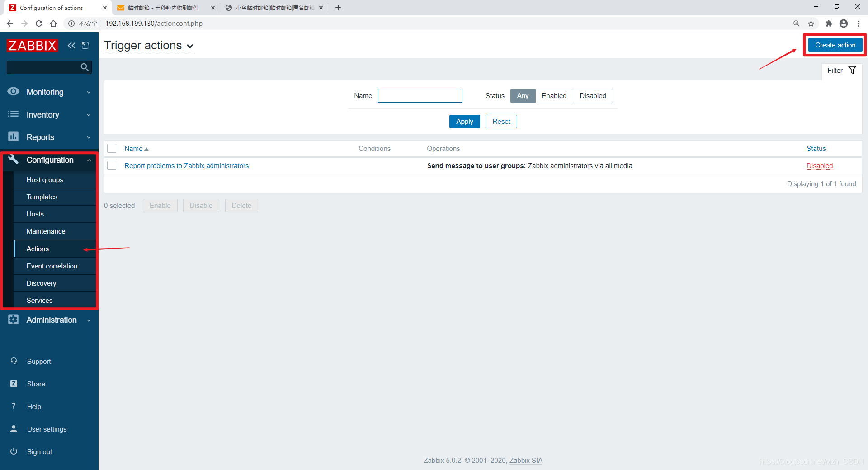This screenshot has height=470, width=868.
Task: Click the ZABBIX logo
Action: (x=32, y=46)
